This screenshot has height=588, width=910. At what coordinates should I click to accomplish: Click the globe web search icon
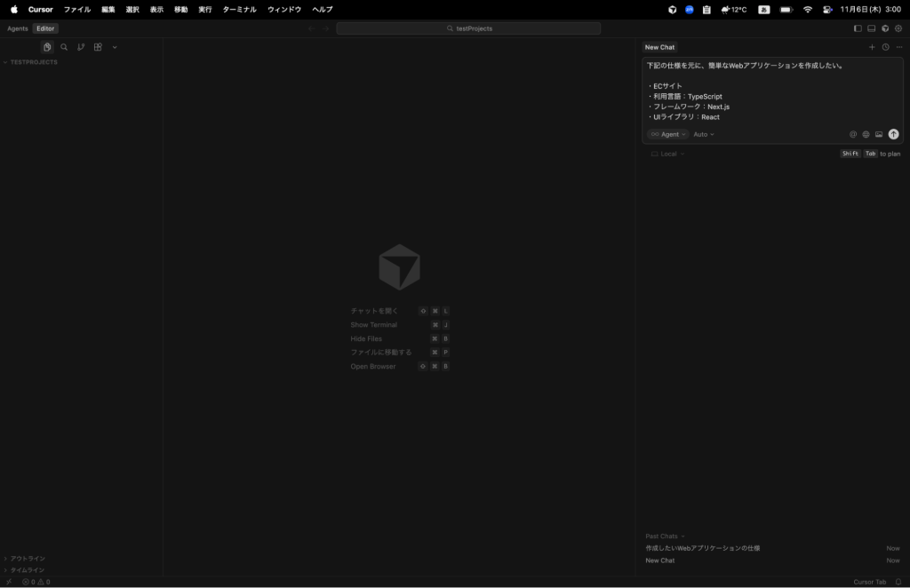[866, 134]
